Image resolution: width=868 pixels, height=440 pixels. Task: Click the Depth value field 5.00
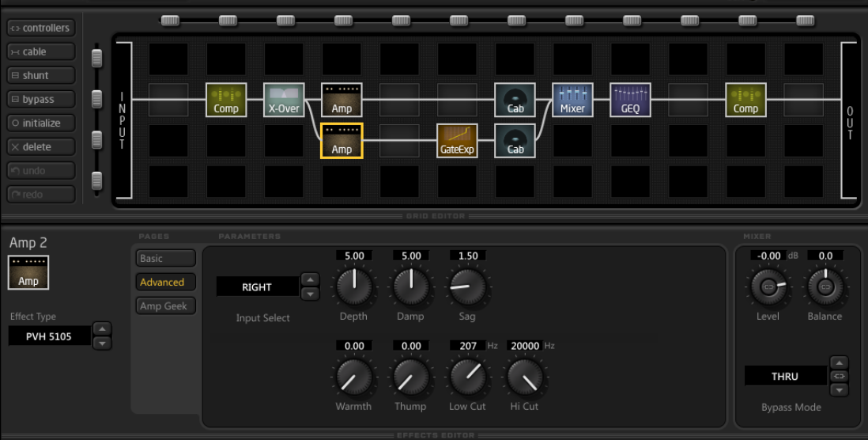[x=354, y=256]
